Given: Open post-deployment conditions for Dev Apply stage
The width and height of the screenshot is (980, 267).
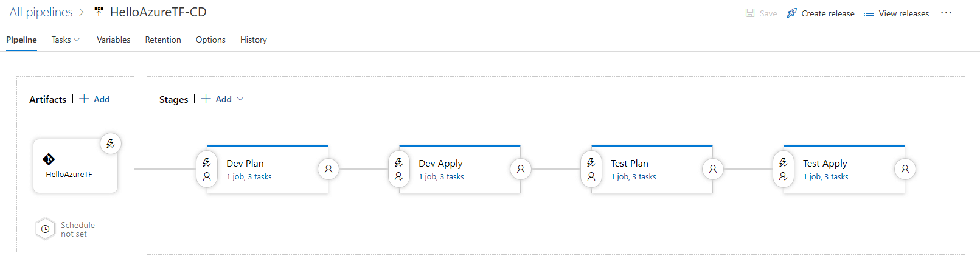Looking at the screenshot, I should point(521,169).
